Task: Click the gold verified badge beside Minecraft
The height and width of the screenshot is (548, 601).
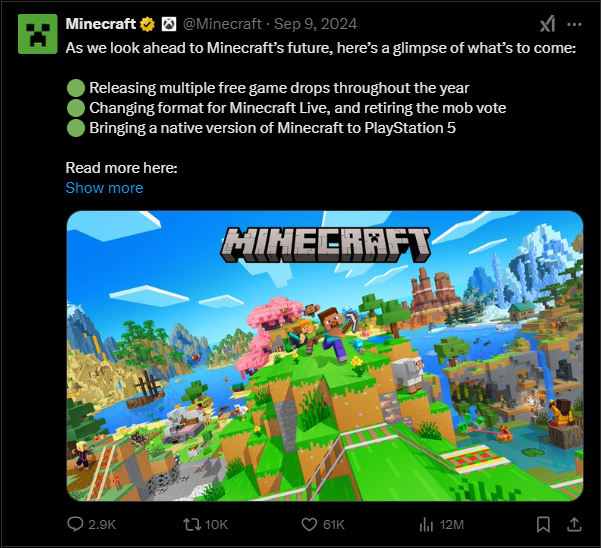Action: click(148, 24)
